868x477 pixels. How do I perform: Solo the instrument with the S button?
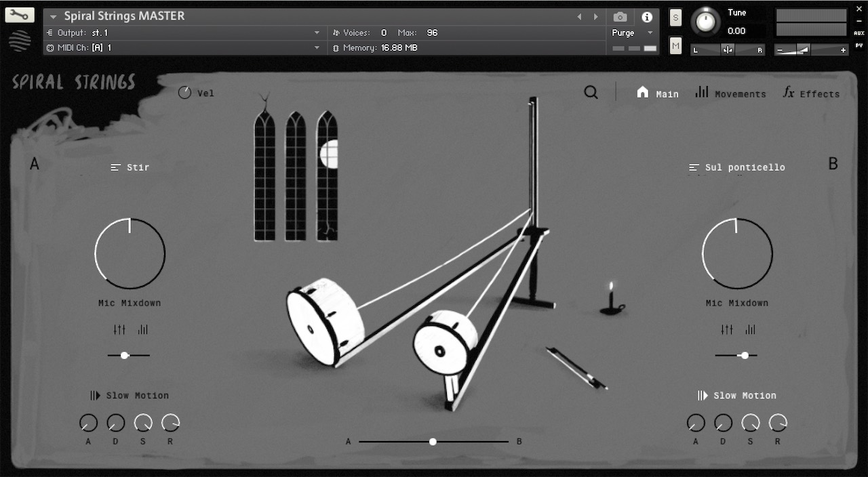point(675,18)
